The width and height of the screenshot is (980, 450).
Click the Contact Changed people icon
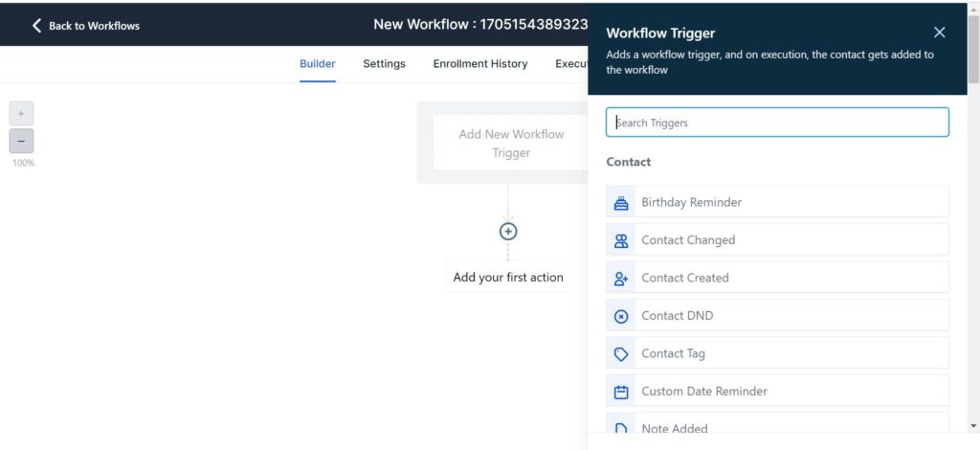(x=621, y=240)
